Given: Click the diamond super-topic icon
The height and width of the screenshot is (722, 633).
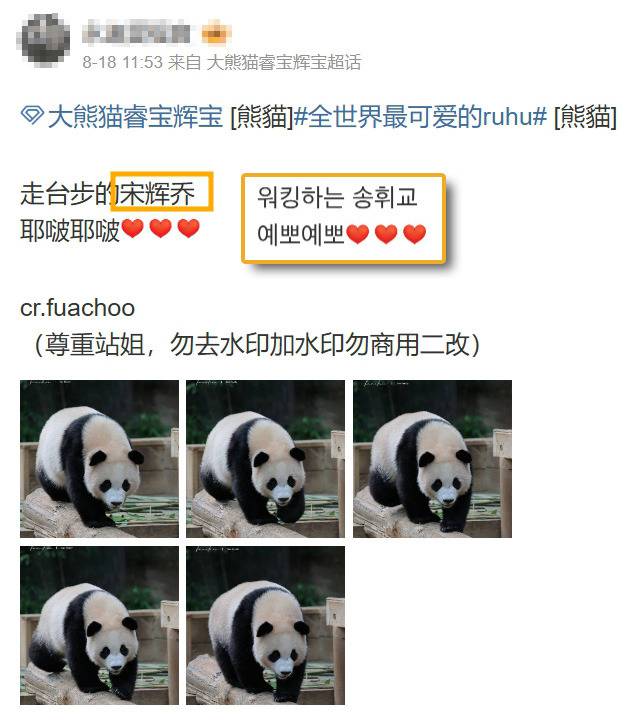Looking at the screenshot, I should click(32, 115).
